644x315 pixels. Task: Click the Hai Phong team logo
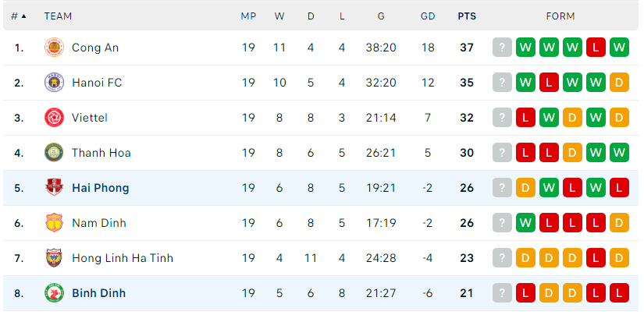click(x=54, y=188)
